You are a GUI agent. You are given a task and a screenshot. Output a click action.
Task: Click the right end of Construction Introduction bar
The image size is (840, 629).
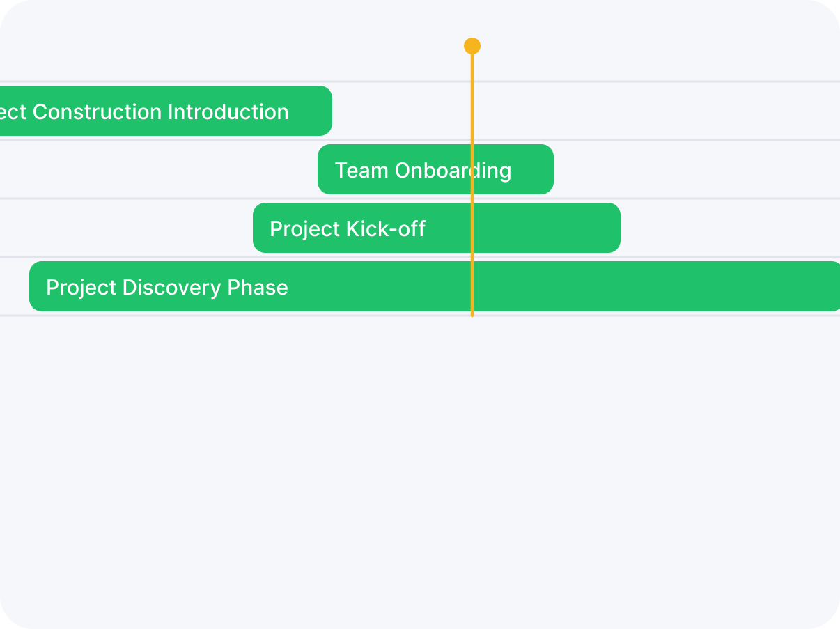tap(327, 111)
